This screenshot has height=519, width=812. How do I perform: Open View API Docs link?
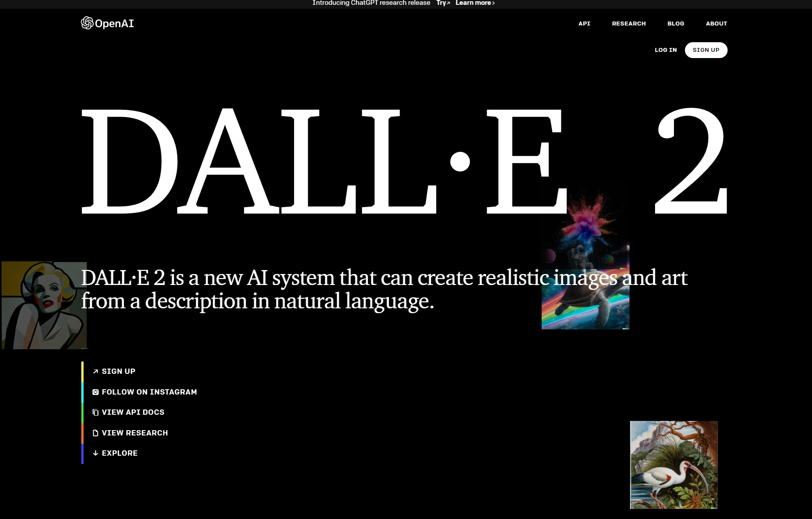[128, 412]
